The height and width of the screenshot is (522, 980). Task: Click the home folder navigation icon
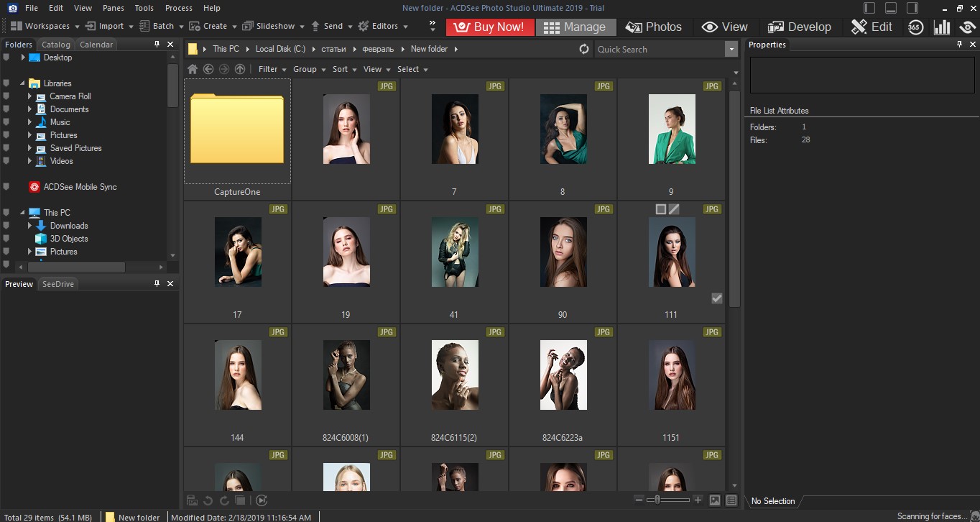point(192,69)
